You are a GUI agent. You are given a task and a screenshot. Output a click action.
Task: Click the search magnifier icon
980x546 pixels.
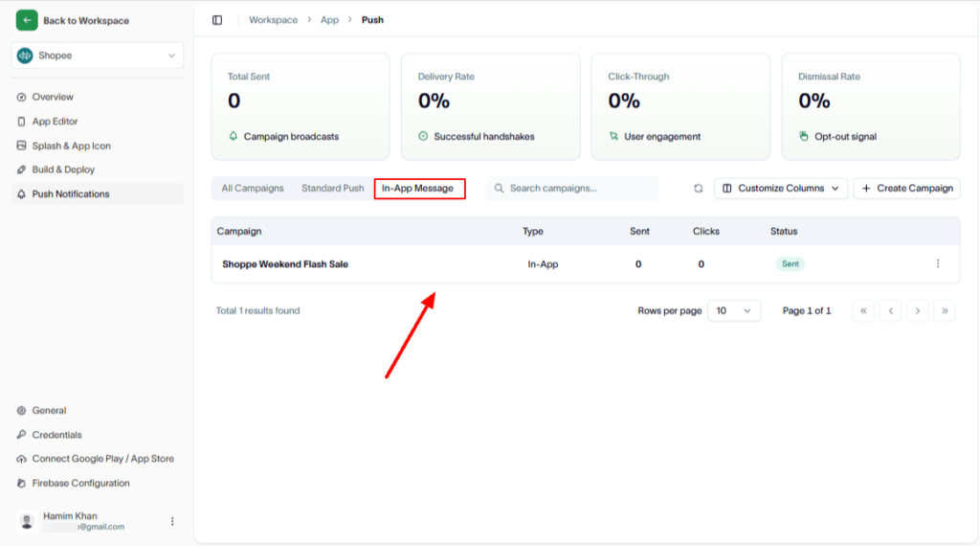click(499, 189)
